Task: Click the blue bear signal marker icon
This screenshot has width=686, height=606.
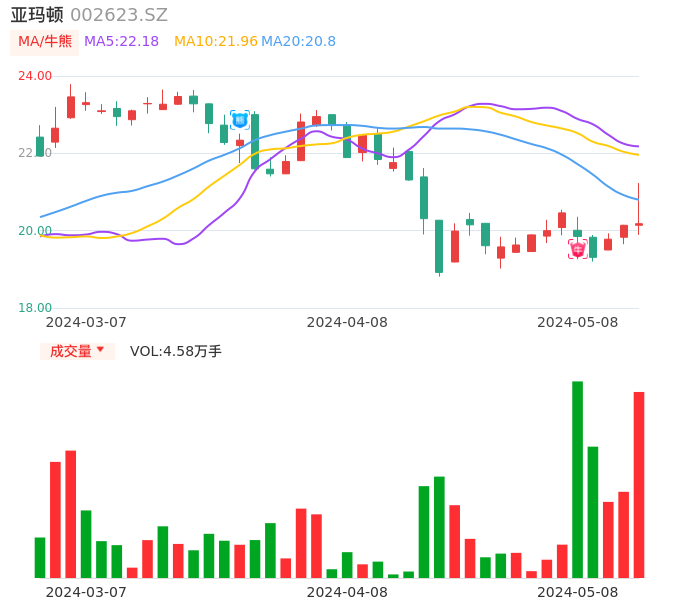Action: click(240, 120)
